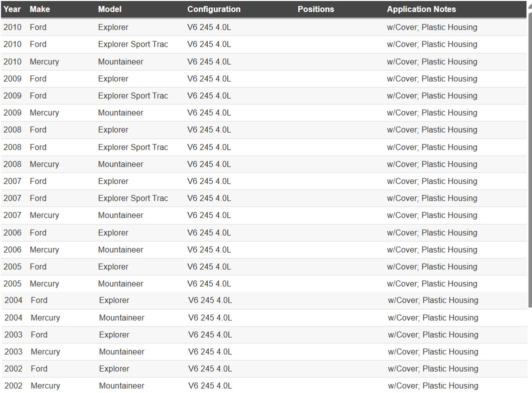Click 2009 Explorer Sport Trac configuration cell

click(209, 95)
